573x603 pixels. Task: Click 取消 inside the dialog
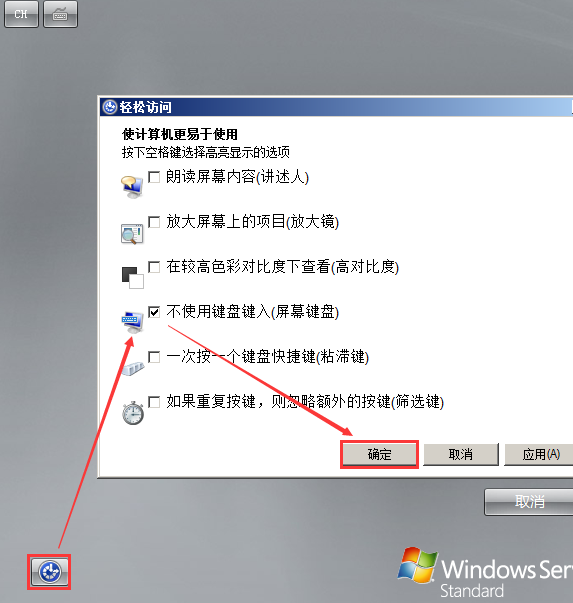pyautogui.click(x=460, y=454)
